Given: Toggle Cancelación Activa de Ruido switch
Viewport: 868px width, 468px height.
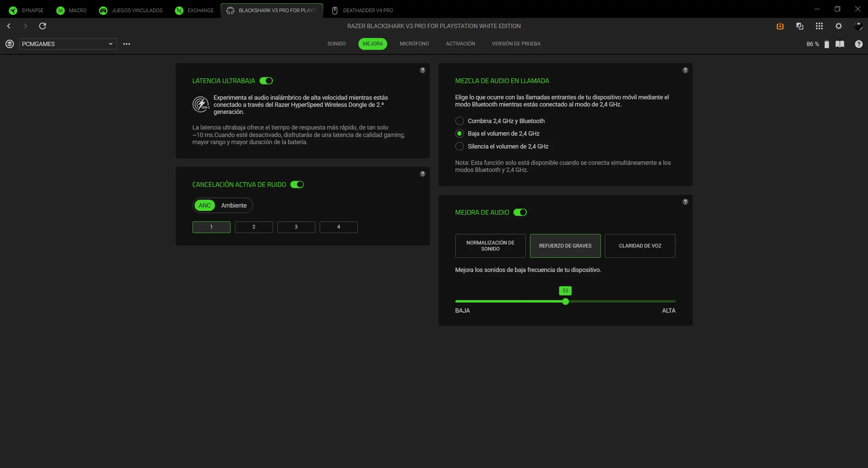Looking at the screenshot, I should point(297,184).
